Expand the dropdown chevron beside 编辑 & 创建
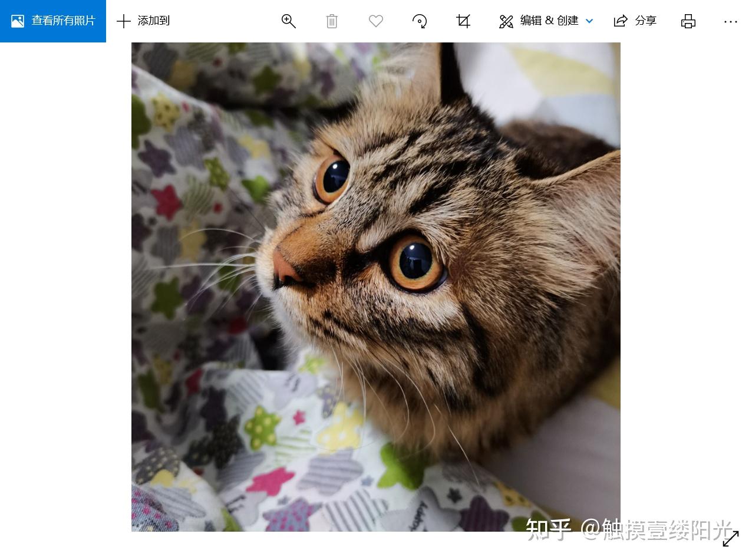752x560 pixels. (x=589, y=21)
